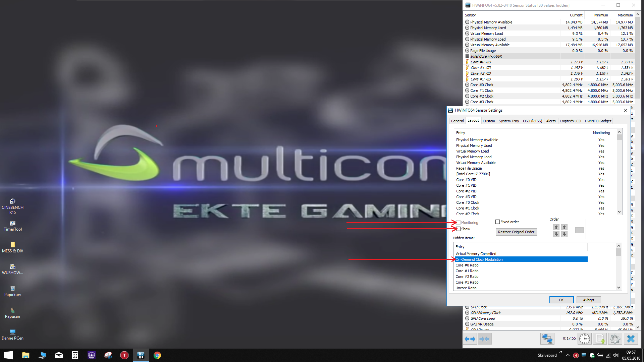
Task: Open the remote network computers icon
Action: click(x=547, y=339)
